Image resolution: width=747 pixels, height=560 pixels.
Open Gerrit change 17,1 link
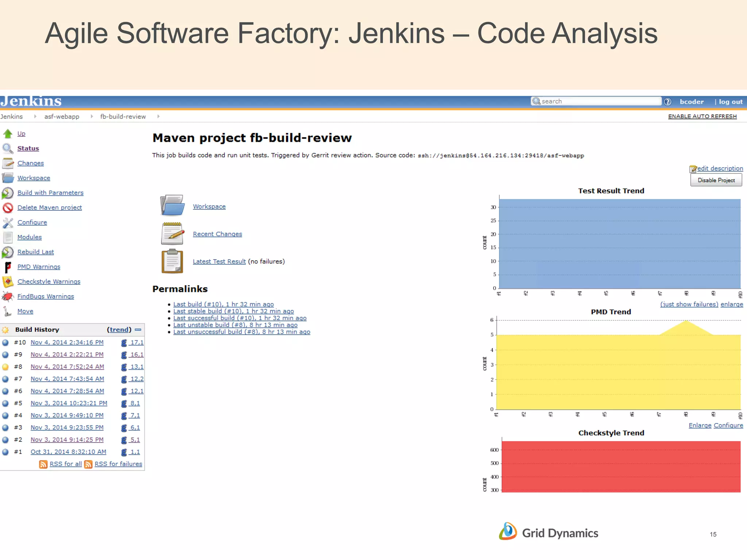point(137,343)
